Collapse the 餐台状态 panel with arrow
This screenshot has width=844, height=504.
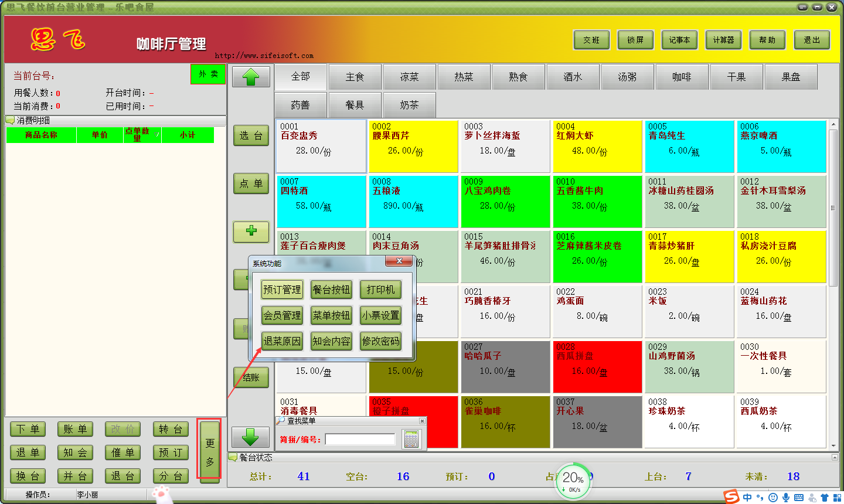[835, 457]
